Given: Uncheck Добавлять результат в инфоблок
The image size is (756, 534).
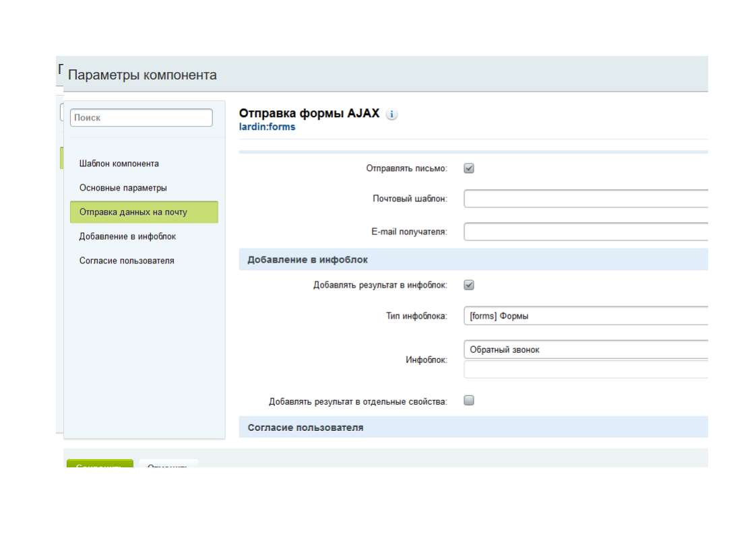Looking at the screenshot, I should tap(469, 285).
